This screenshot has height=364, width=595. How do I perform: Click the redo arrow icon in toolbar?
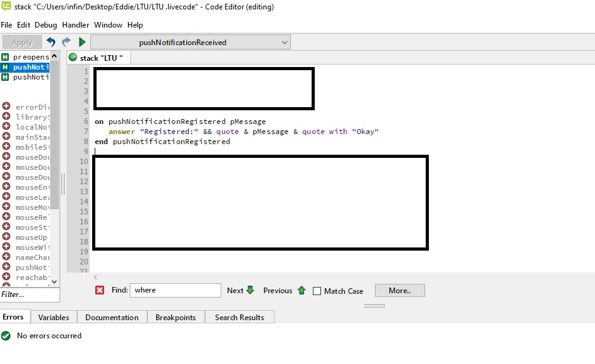click(x=66, y=42)
